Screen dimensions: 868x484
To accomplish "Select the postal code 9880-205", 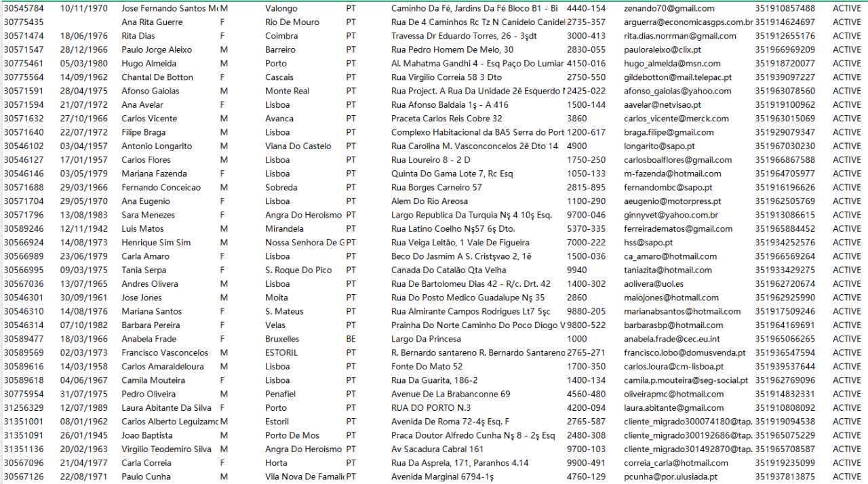I will coord(587,311).
